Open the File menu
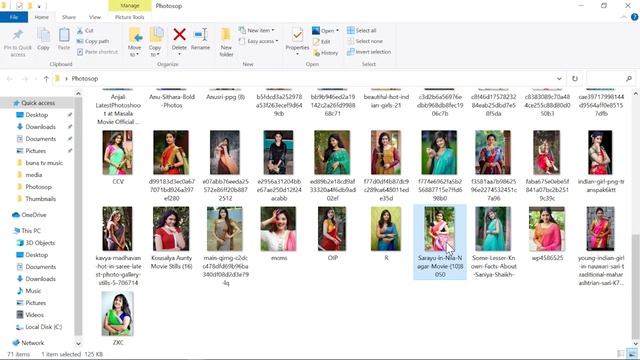Screen dimensions: 640x360 [14, 17]
